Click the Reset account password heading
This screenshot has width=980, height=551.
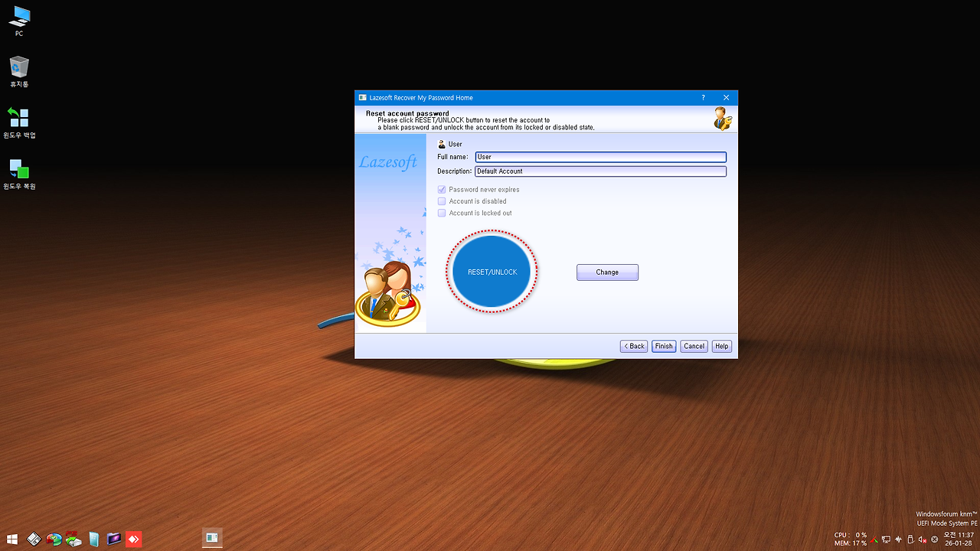pos(407,113)
